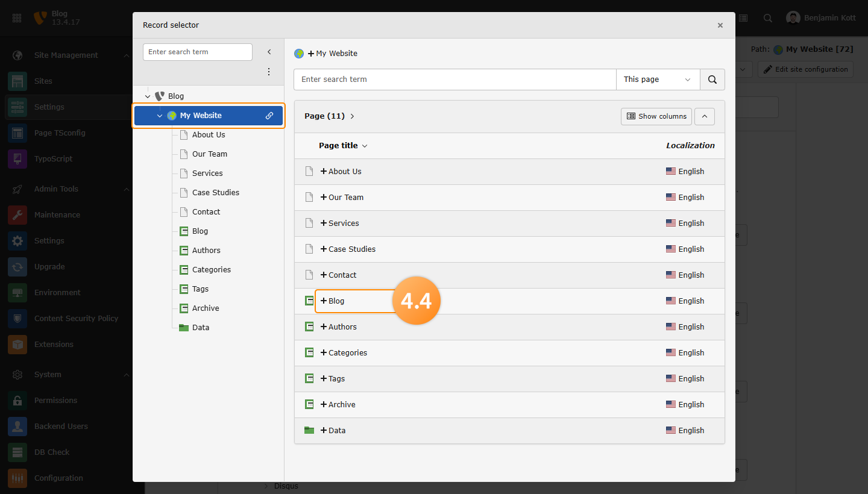Open the page tree three-dot options menu

pyautogui.click(x=269, y=72)
